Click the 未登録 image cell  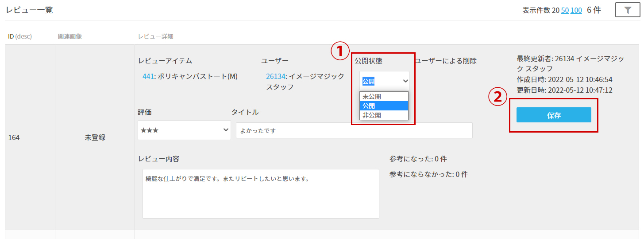pos(95,137)
